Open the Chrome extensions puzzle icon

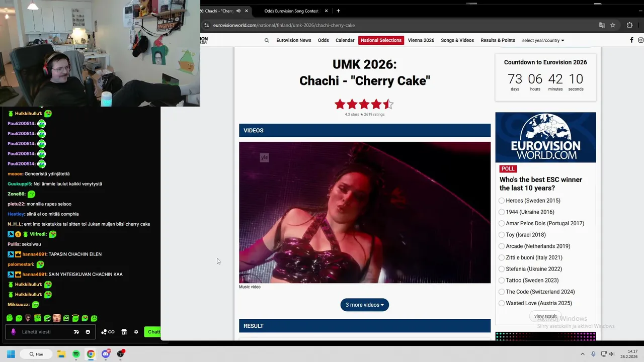coord(629,25)
